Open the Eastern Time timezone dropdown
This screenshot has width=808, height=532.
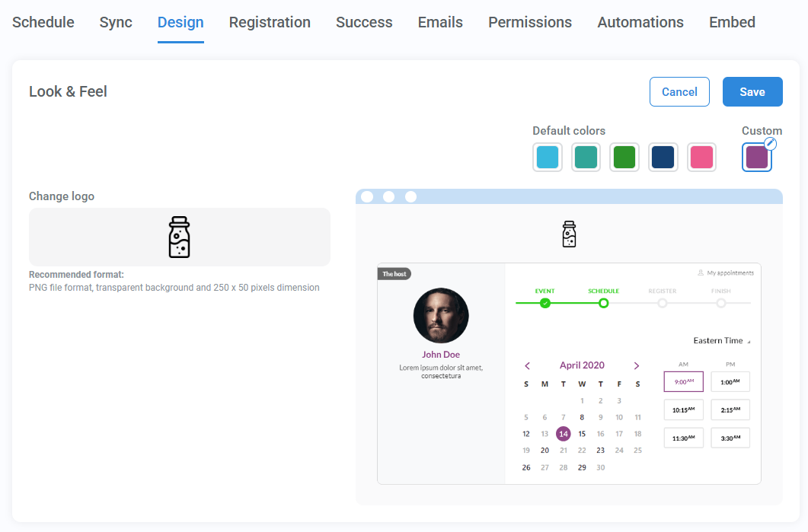coord(720,340)
